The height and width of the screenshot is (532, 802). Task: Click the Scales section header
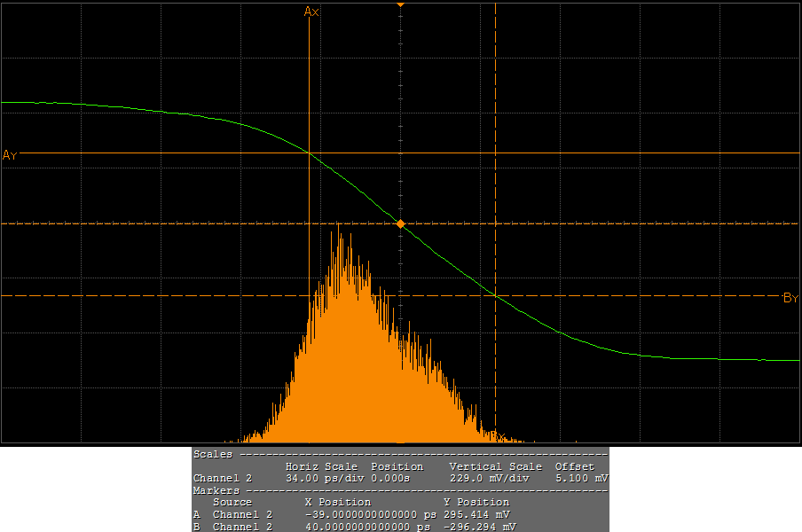click(x=213, y=454)
